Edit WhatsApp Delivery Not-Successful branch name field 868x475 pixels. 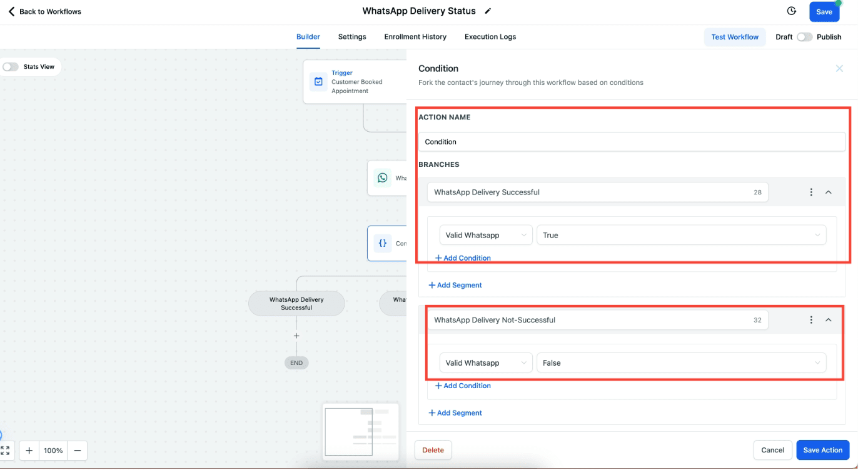click(x=597, y=320)
